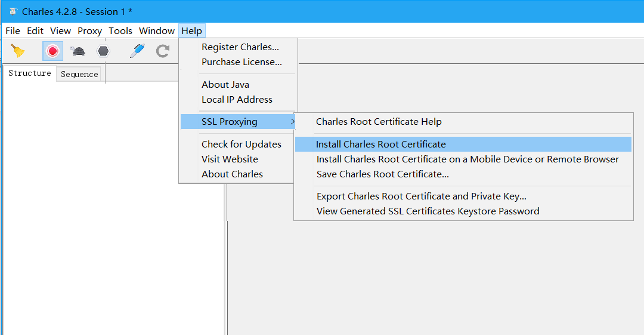Click Register Charles… menu entry
644x335 pixels.
(x=240, y=47)
